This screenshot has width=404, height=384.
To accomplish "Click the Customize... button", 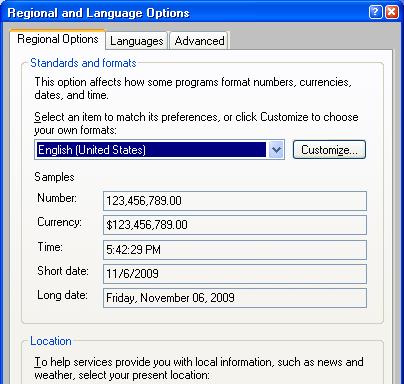I will click(329, 150).
